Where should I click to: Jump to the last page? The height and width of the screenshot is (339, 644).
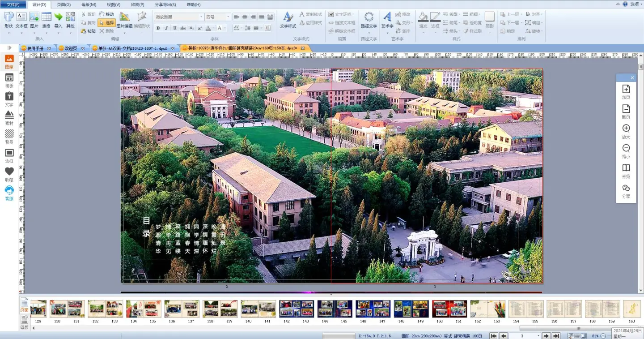point(557,336)
